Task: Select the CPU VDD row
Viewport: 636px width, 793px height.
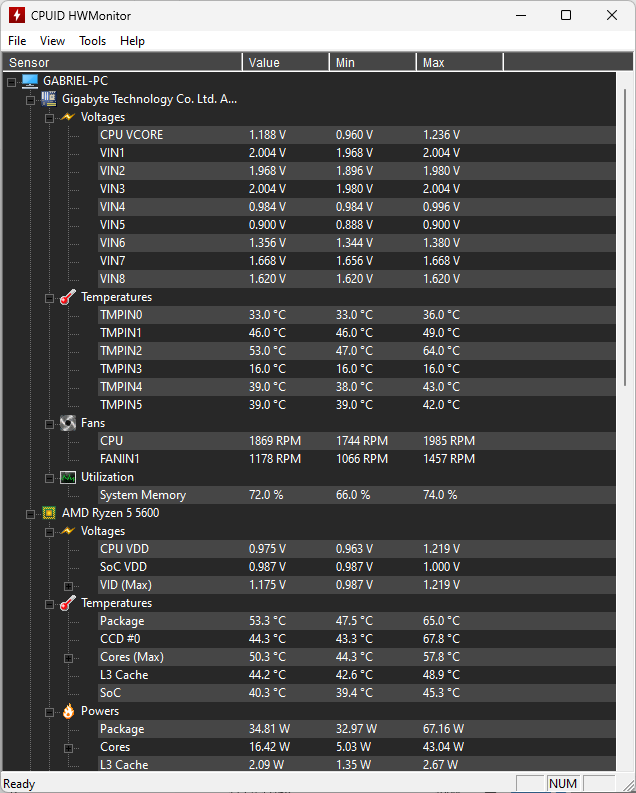Action: click(x=357, y=549)
